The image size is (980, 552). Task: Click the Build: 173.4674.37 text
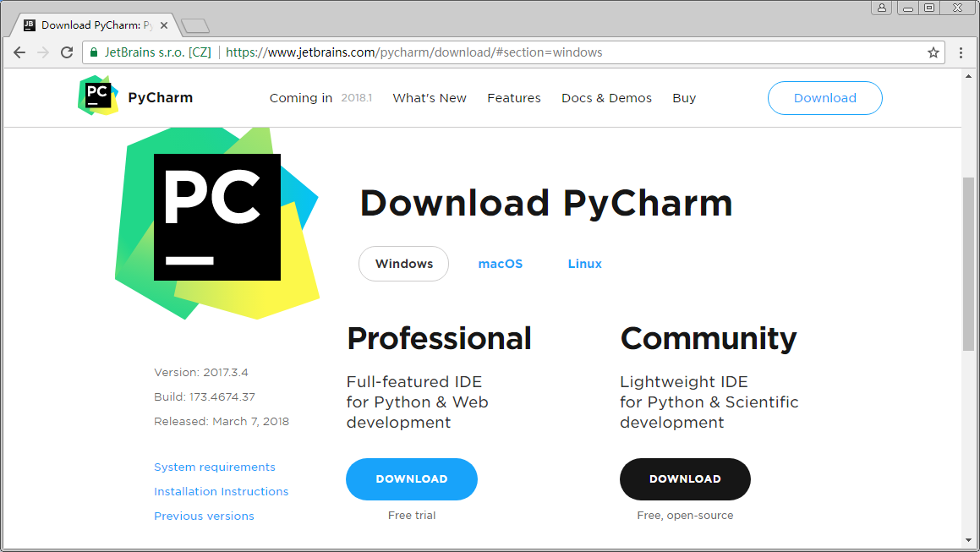(205, 396)
